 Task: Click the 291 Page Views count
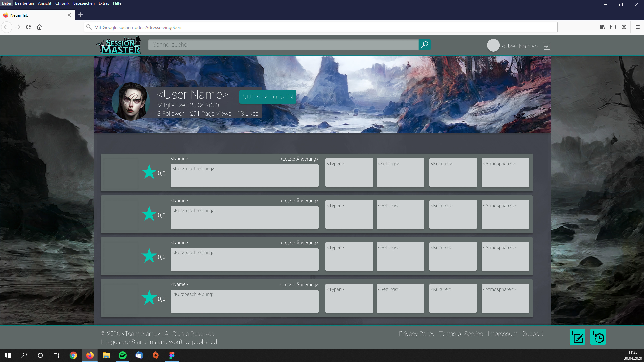click(210, 113)
